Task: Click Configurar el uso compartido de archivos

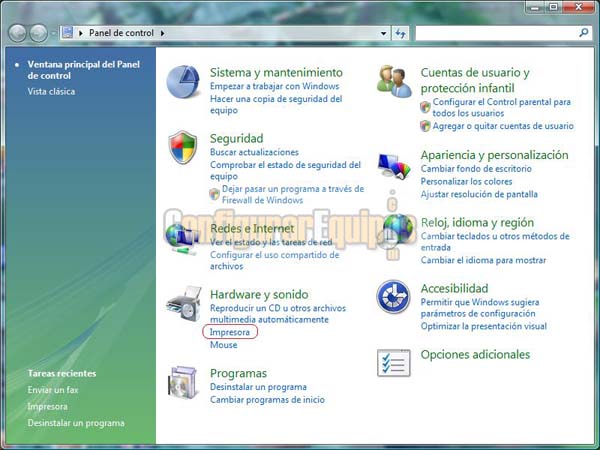Action: click(x=274, y=261)
